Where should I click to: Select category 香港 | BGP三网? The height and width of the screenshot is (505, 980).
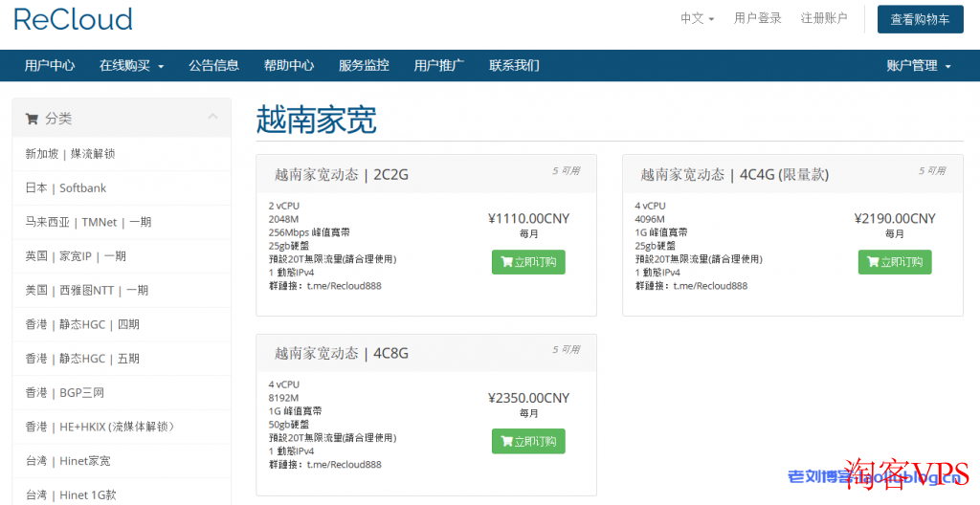click(x=122, y=392)
